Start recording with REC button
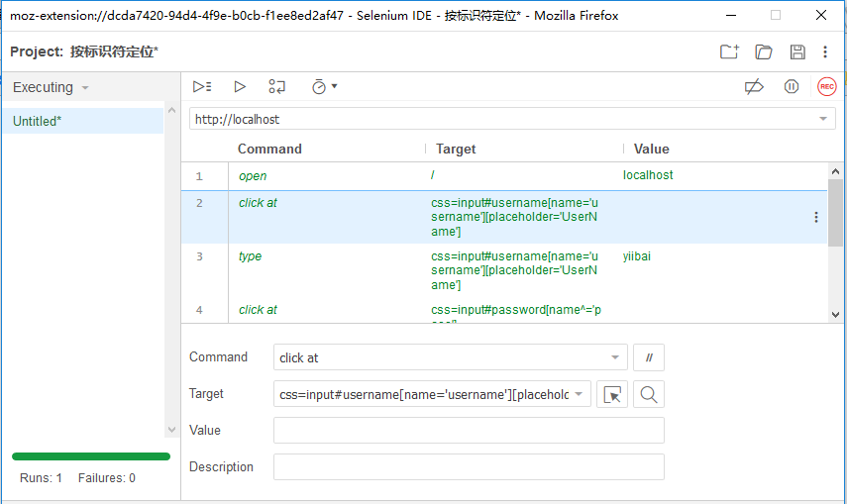847x504 pixels. [x=826, y=86]
